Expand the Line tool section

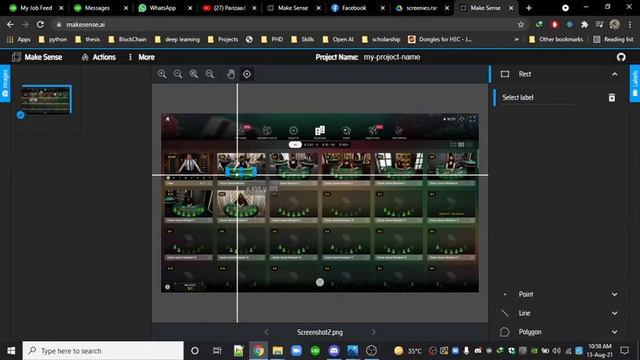(614, 313)
